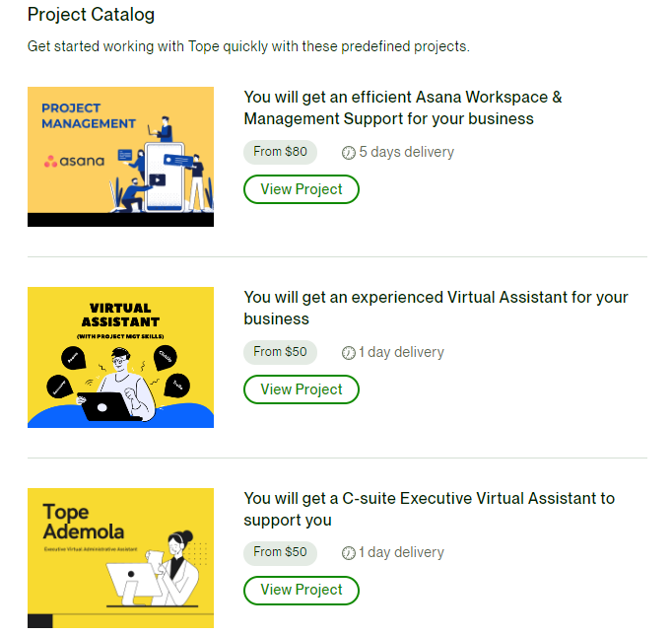View Project for Asana Workspace listing

point(302,189)
